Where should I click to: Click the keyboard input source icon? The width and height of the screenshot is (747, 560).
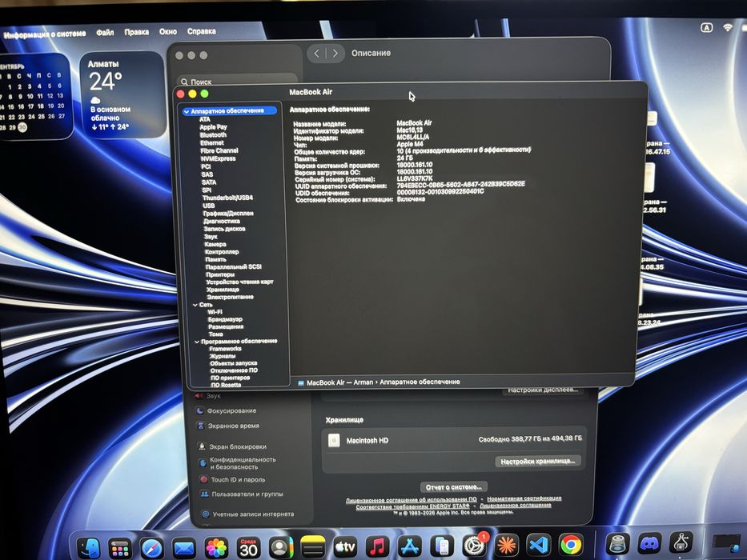(x=706, y=28)
